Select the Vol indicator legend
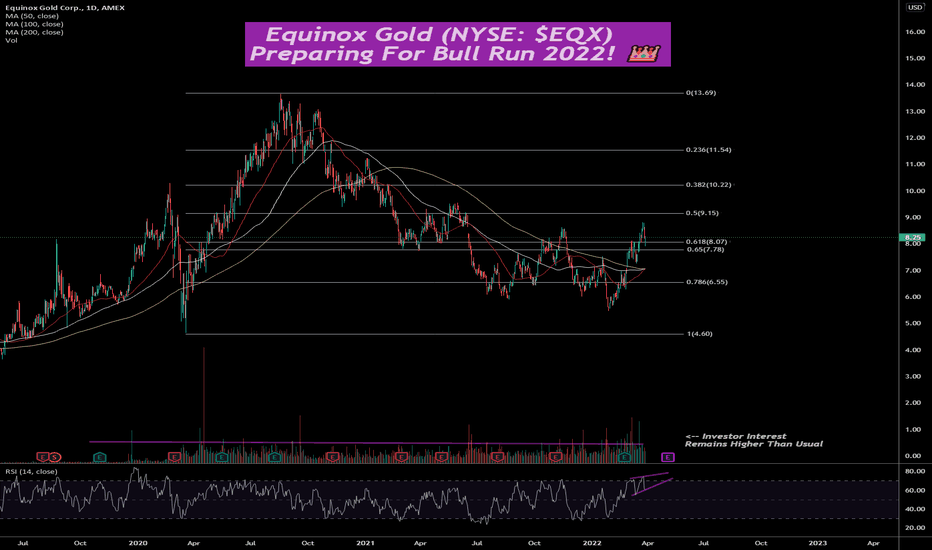The height and width of the screenshot is (550, 932). (x=11, y=40)
